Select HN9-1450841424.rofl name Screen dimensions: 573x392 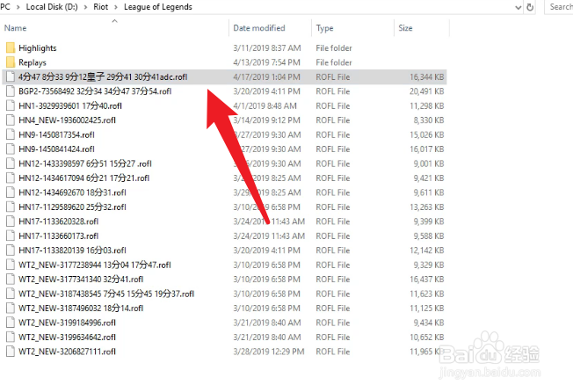coord(56,149)
